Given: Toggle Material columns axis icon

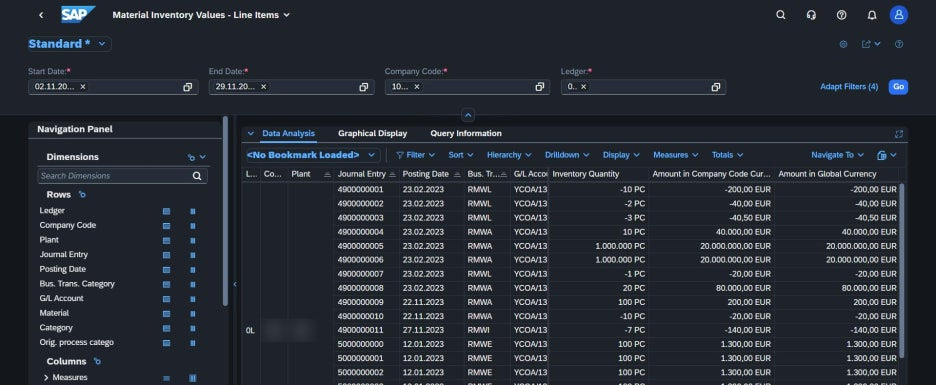Looking at the screenshot, I should click(193, 313).
